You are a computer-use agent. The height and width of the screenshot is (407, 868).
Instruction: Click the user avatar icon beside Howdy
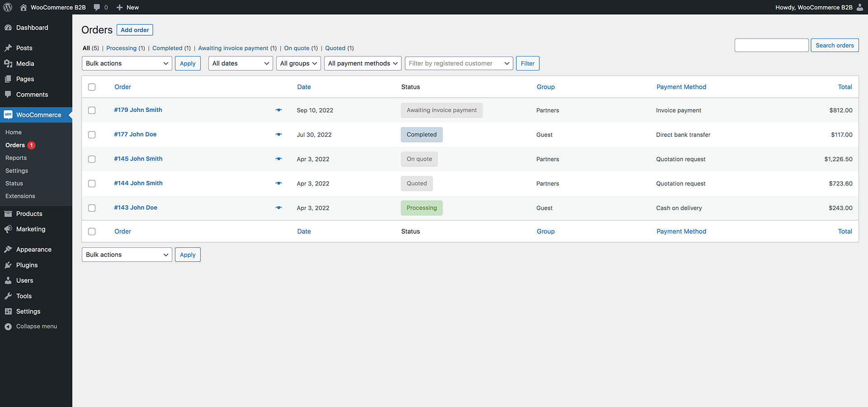tap(859, 7)
